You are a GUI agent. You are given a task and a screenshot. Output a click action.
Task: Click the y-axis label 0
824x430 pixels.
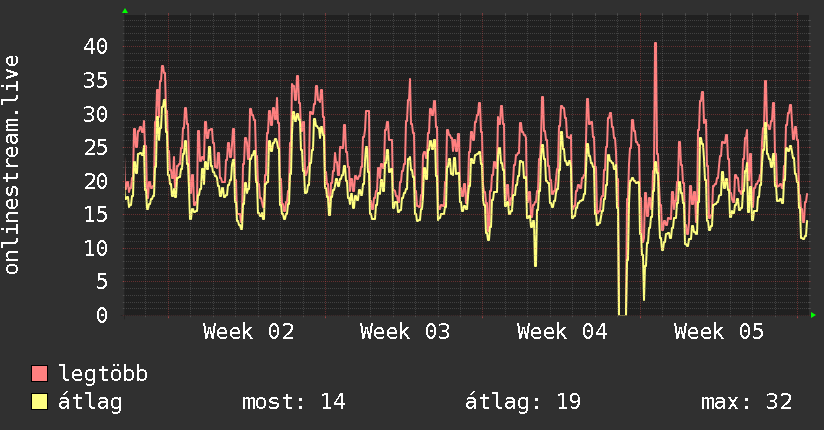coord(102,315)
